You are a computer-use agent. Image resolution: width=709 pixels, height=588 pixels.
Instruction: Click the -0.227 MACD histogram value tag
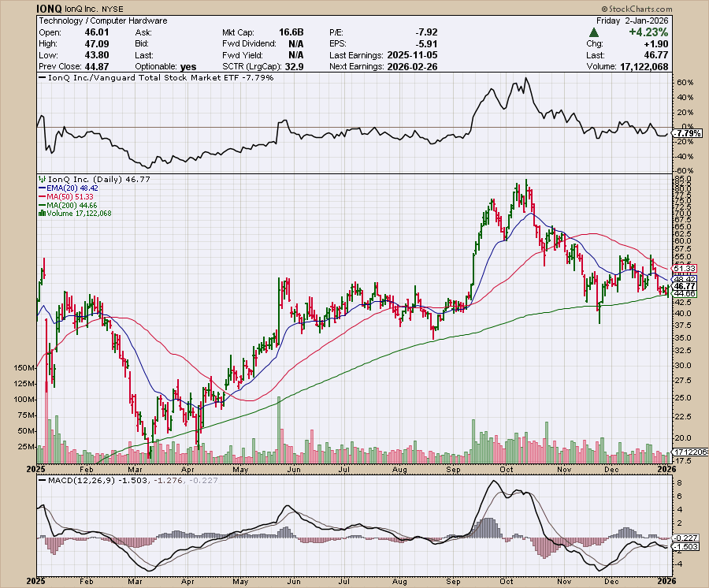click(x=686, y=538)
